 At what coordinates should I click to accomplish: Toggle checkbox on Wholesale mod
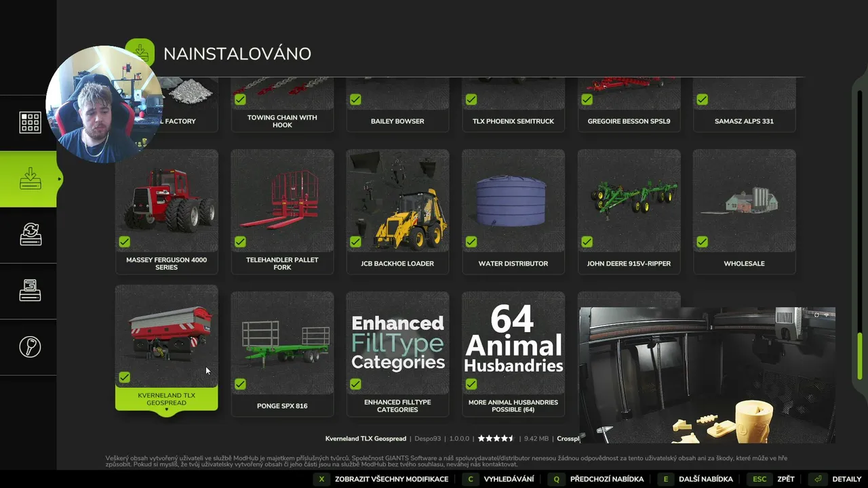point(702,242)
